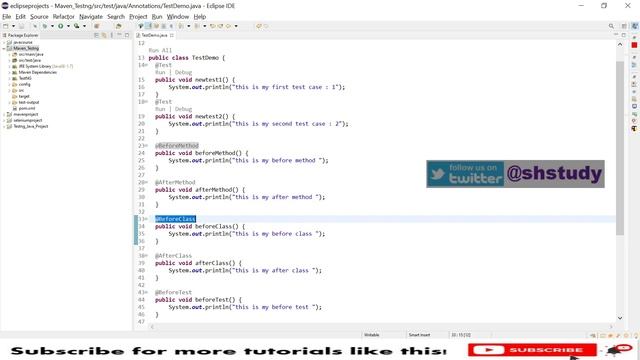
Task: Close the TestDemo.java editor tab
Action: 172,36
